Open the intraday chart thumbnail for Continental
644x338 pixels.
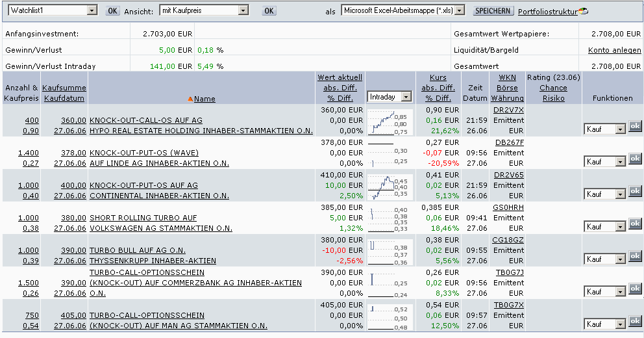[x=390, y=186]
